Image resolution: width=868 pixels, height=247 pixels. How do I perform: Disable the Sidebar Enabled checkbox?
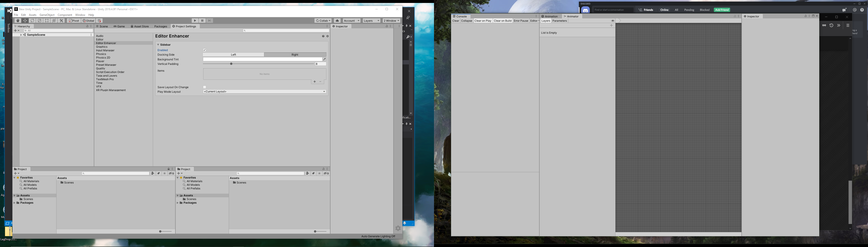click(205, 50)
